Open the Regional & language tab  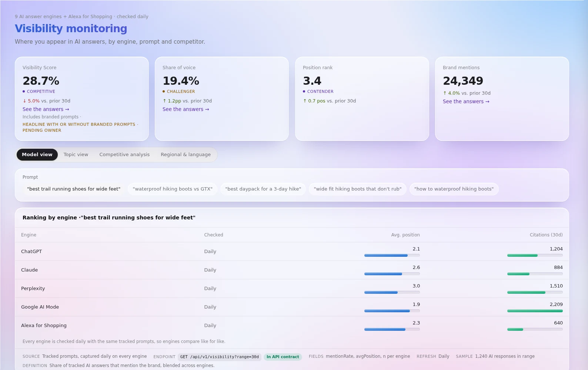186,155
